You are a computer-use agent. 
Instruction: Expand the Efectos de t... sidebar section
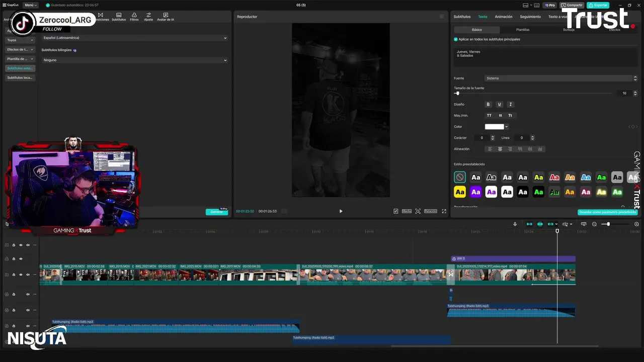click(20, 49)
